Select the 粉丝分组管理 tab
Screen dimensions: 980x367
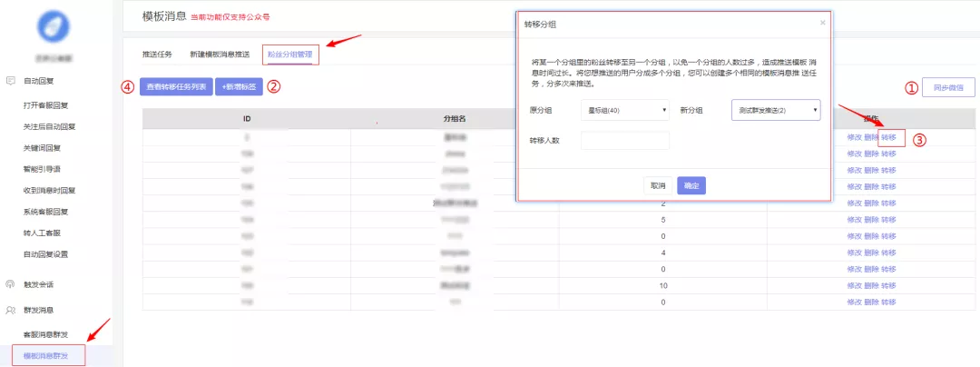(x=290, y=55)
